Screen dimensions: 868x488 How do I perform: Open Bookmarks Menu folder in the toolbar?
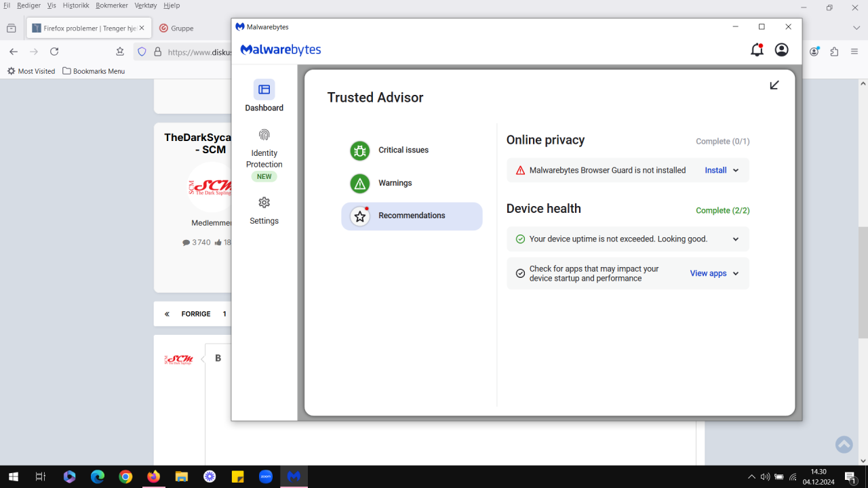(x=94, y=71)
